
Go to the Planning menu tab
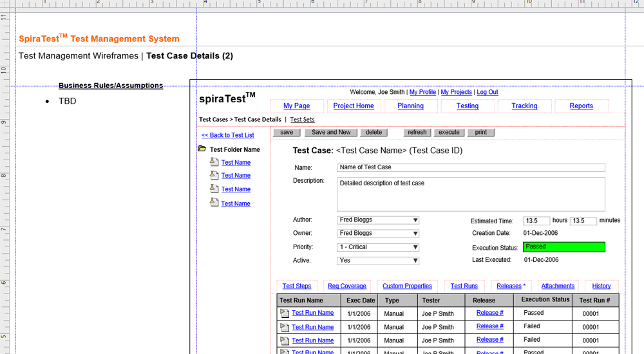click(410, 106)
